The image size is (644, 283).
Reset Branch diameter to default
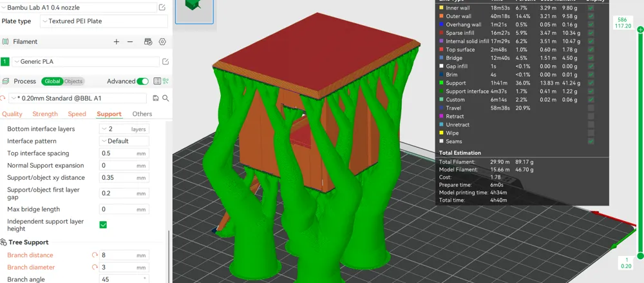tap(95, 268)
